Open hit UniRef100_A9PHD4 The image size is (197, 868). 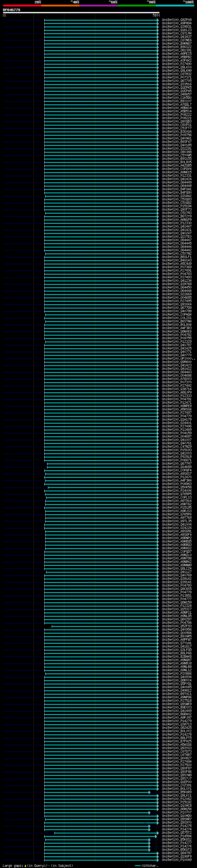click(176, 23)
